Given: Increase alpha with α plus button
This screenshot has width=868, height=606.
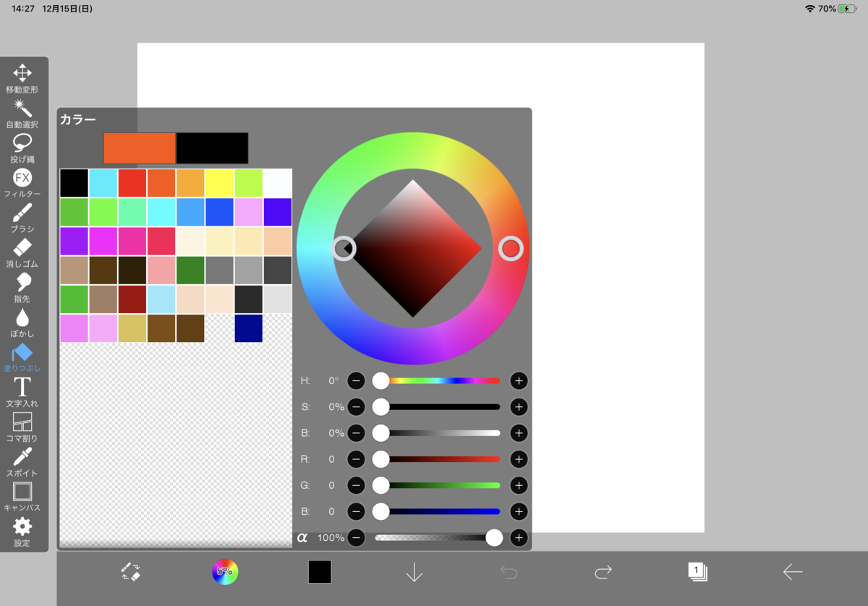Looking at the screenshot, I should click(518, 537).
